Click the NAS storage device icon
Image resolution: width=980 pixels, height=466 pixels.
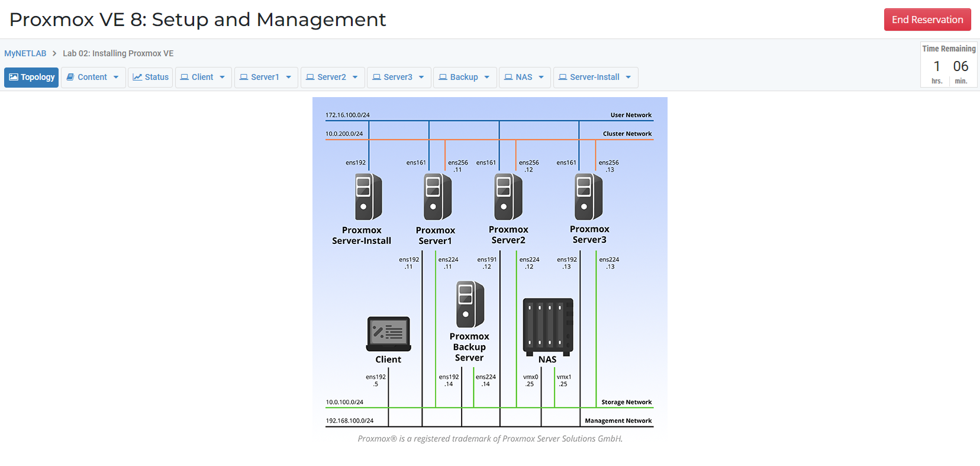[548, 326]
